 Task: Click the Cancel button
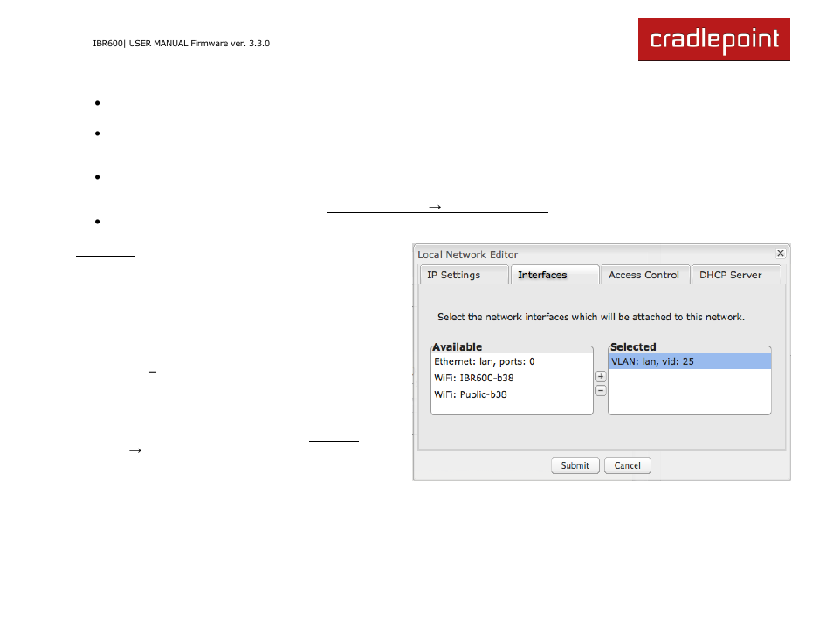628,466
